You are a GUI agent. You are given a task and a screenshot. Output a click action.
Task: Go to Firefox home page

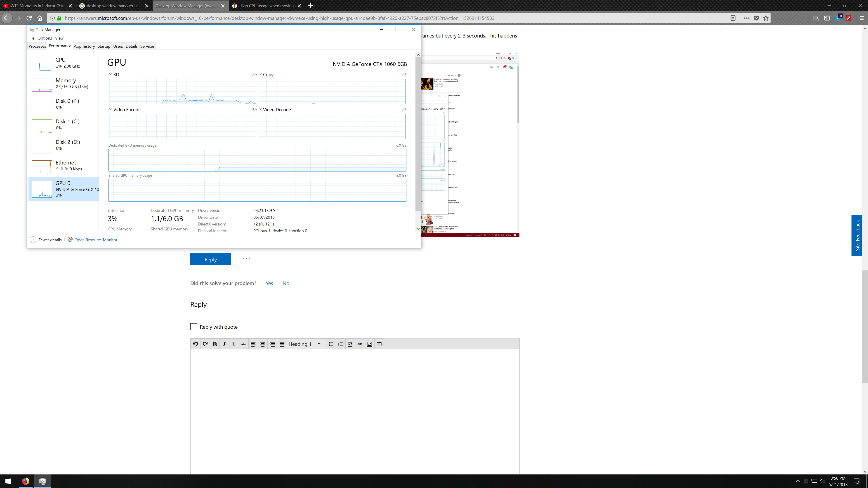click(40, 18)
